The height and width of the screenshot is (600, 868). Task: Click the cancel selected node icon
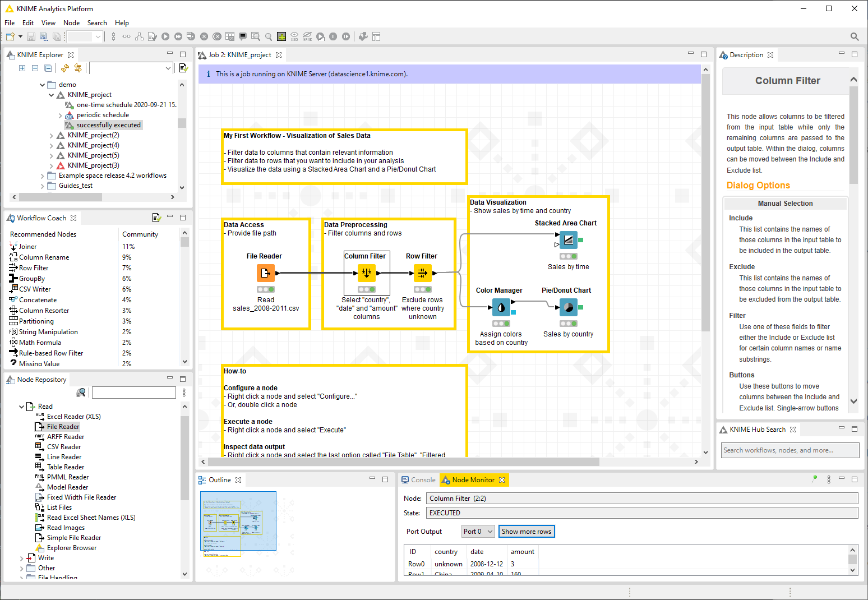pyautogui.click(x=204, y=36)
